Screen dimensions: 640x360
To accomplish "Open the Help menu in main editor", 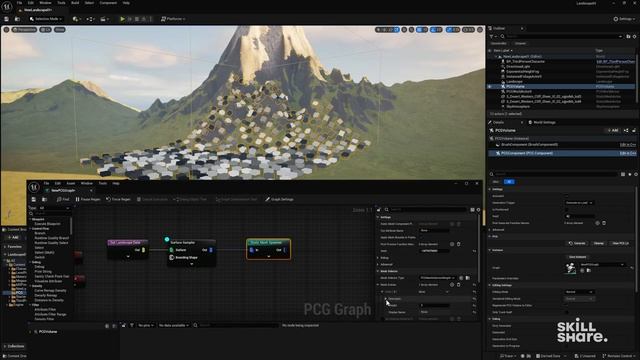I will (126, 3).
